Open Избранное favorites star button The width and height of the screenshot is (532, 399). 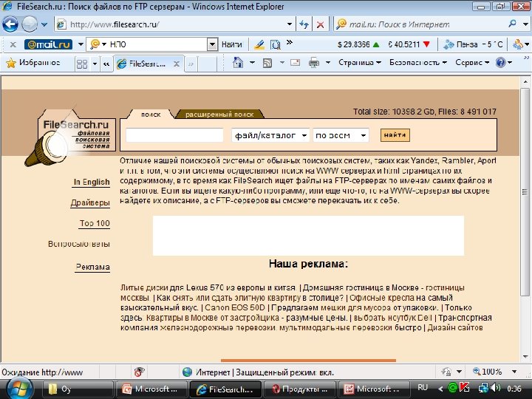[33, 63]
